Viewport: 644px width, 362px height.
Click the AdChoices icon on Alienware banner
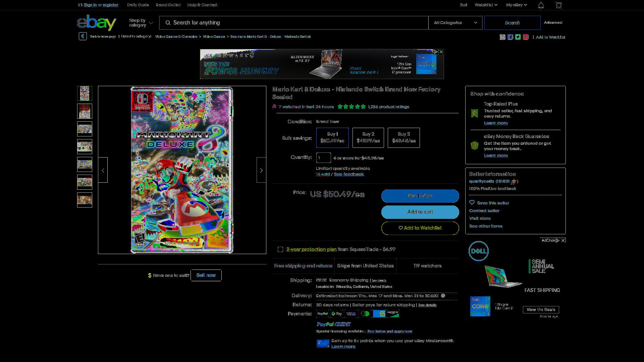(436, 52)
